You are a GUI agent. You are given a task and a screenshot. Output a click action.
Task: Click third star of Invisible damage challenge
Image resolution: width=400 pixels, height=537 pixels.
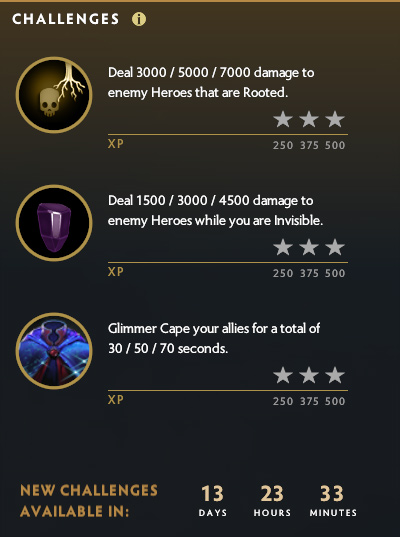(x=335, y=247)
